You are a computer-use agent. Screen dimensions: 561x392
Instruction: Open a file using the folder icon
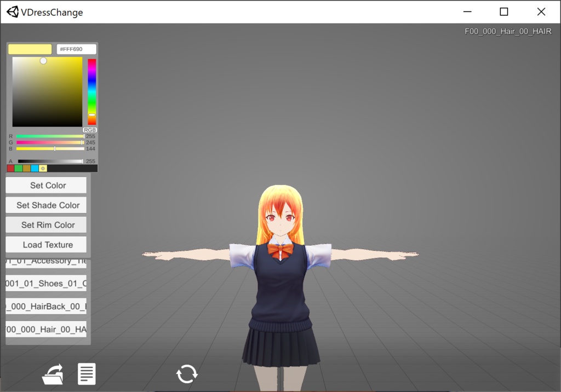click(x=53, y=374)
